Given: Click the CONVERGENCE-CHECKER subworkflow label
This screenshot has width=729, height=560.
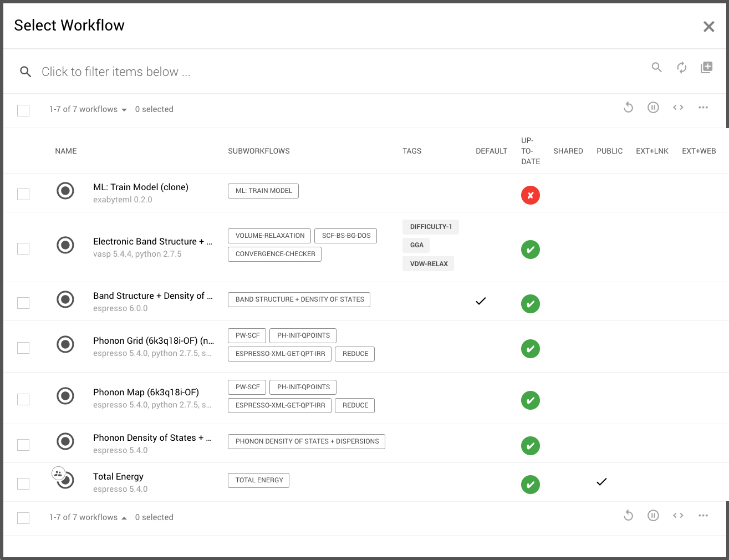Looking at the screenshot, I should pyautogui.click(x=274, y=254).
